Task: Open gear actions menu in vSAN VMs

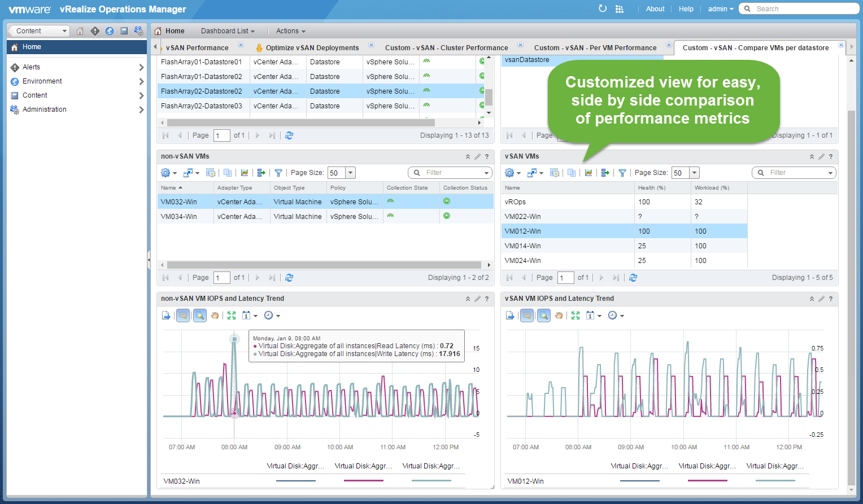Action: pos(512,173)
